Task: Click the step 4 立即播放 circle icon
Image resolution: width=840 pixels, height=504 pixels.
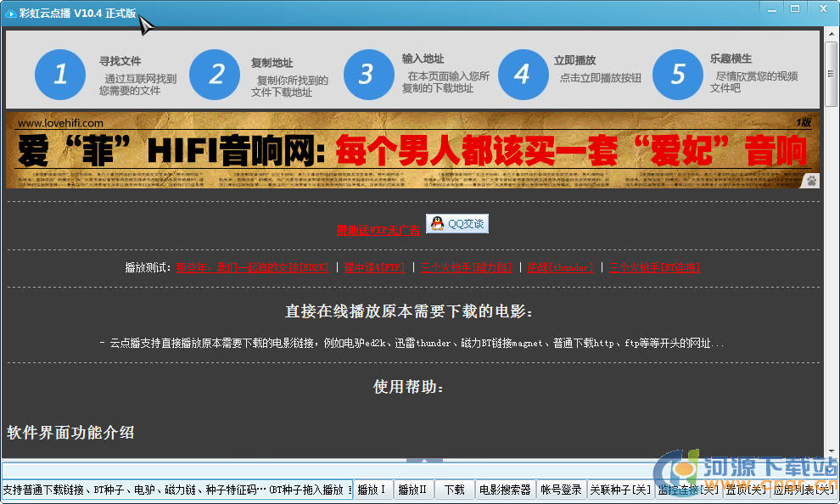Action: tap(524, 75)
